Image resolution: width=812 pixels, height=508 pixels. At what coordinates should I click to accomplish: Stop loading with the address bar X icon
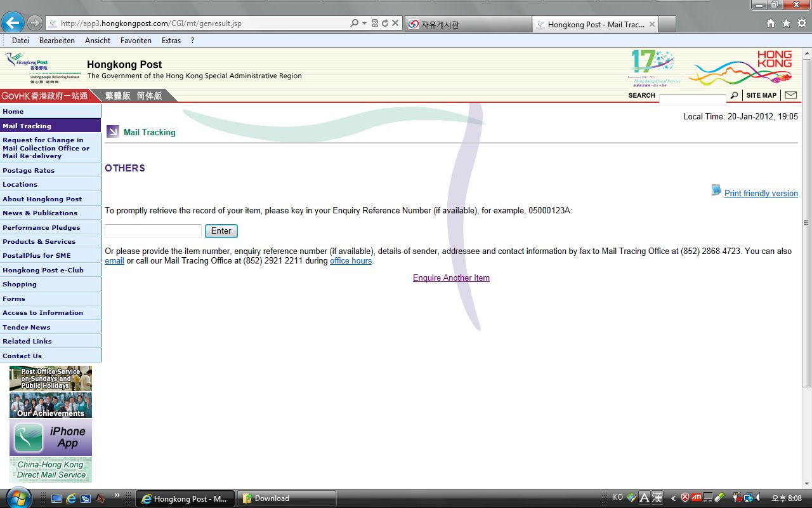(x=395, y=23)
